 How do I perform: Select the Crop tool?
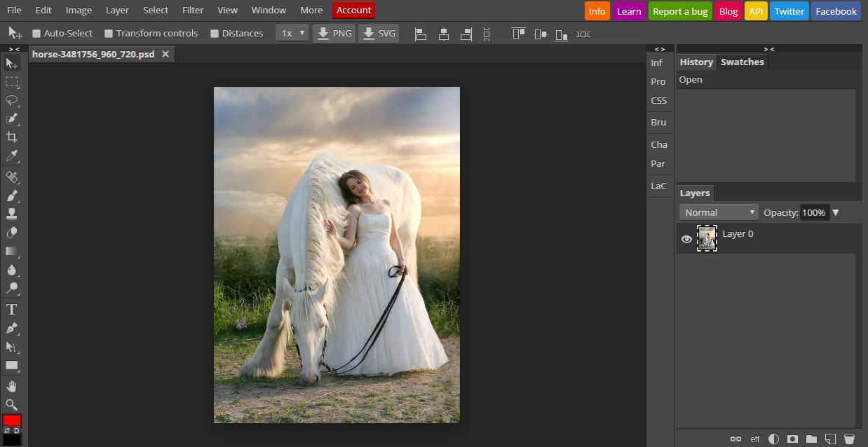[x=12, y=137]
